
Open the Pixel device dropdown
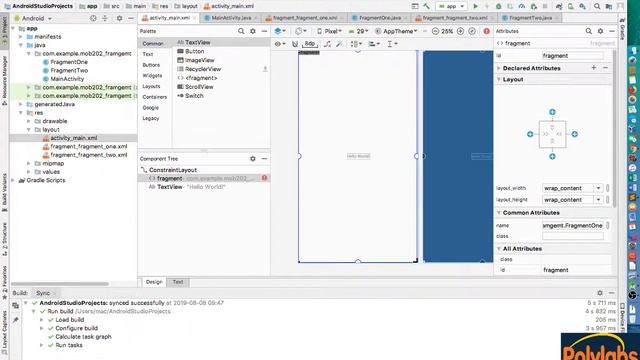pyautogui.click(x=329, y=31)
